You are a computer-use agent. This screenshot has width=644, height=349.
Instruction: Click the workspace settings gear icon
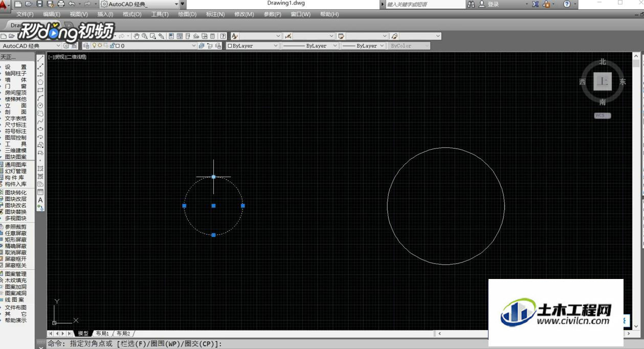point(66,46)
